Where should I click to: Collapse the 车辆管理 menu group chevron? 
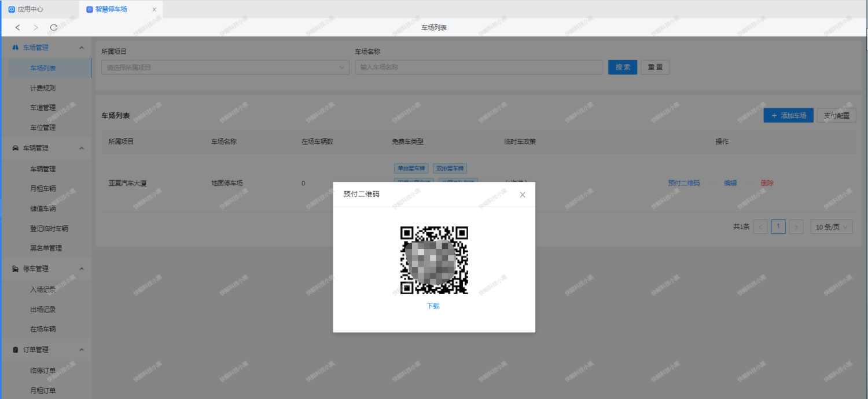82,148
